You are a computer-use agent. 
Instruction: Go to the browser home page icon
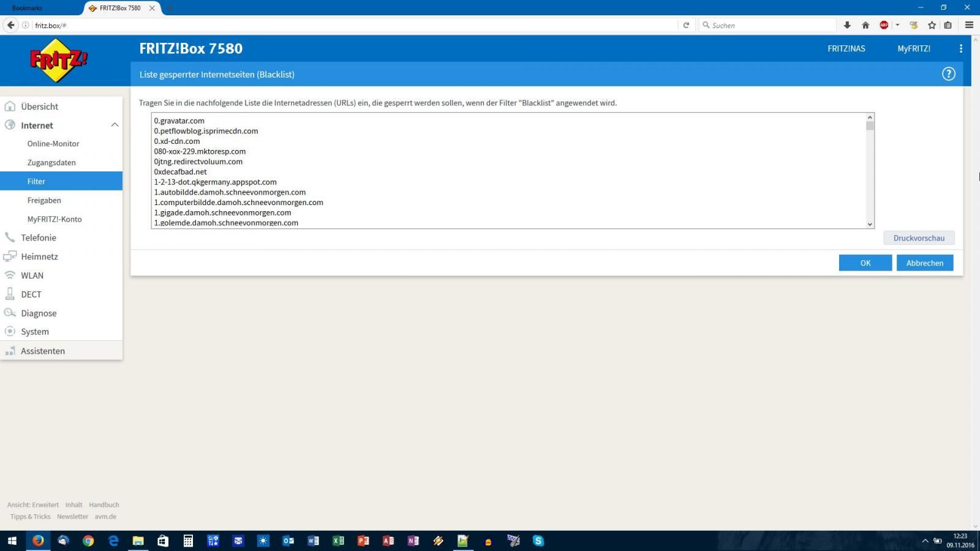tap(865, 25)
